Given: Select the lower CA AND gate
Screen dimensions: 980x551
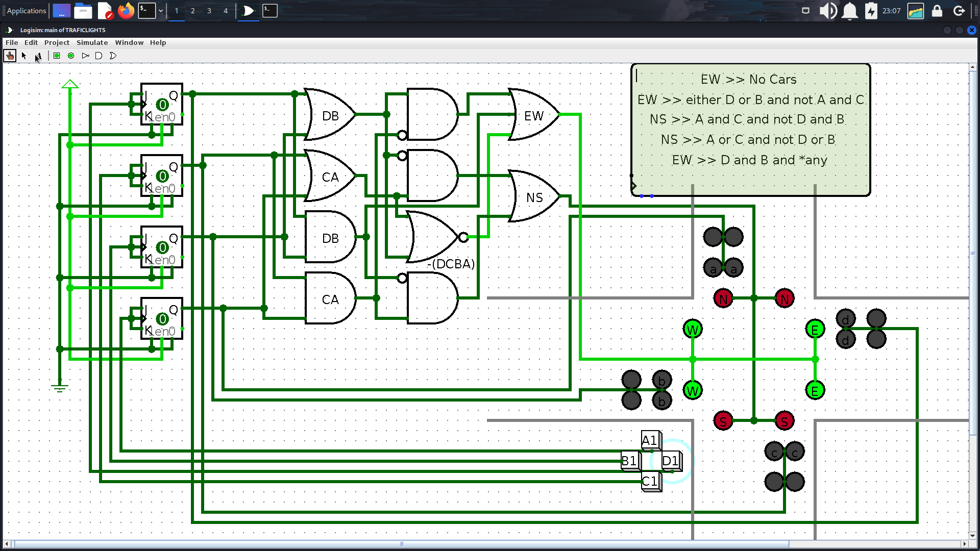Looking at the screenshot, I should 330,298.
